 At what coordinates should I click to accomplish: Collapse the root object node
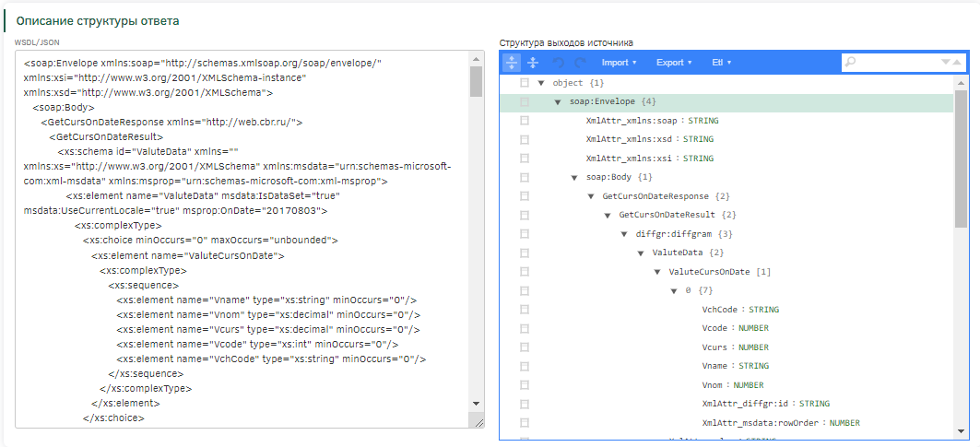coord(541,83)
